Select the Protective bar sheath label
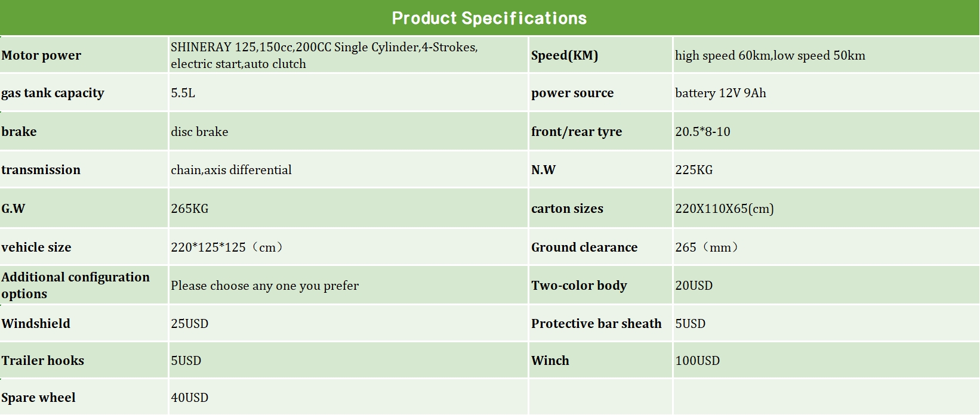Screen dimensions: 980x415 point(596,324)
